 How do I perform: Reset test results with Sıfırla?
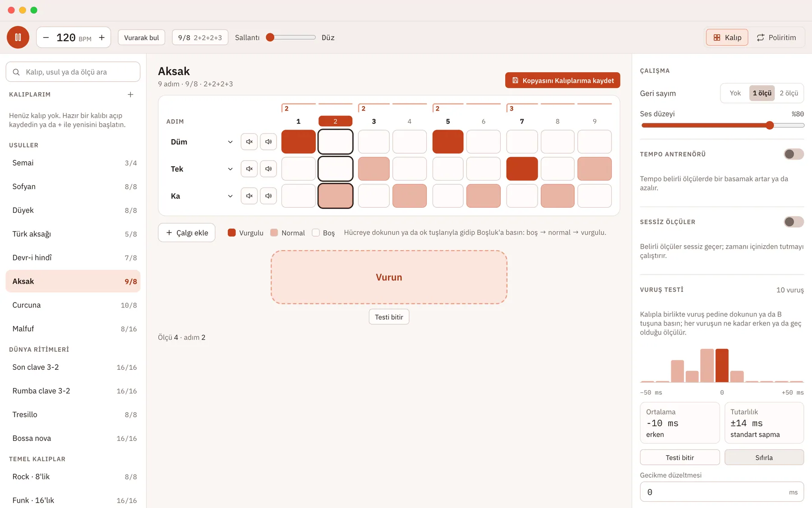[x=764, y=457]
